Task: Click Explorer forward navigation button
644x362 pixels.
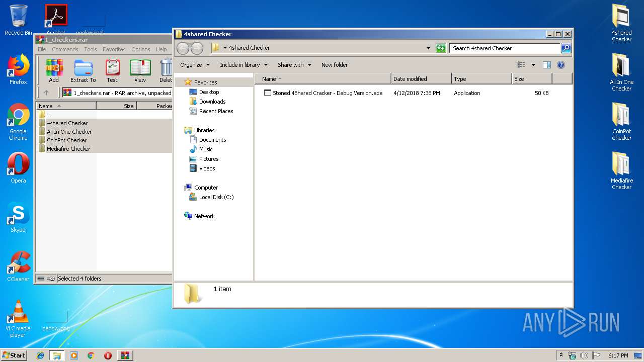Action: tap(197, 48)
